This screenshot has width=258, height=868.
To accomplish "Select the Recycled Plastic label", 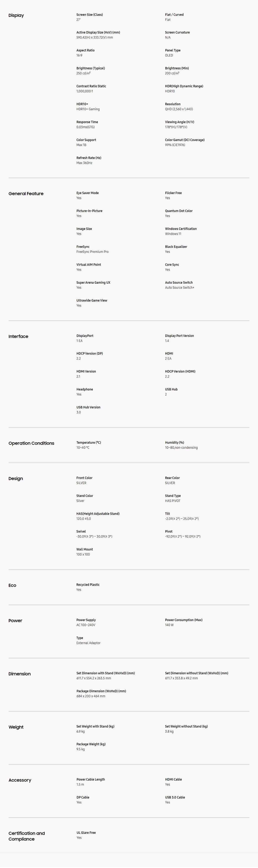I will [88, 585].
